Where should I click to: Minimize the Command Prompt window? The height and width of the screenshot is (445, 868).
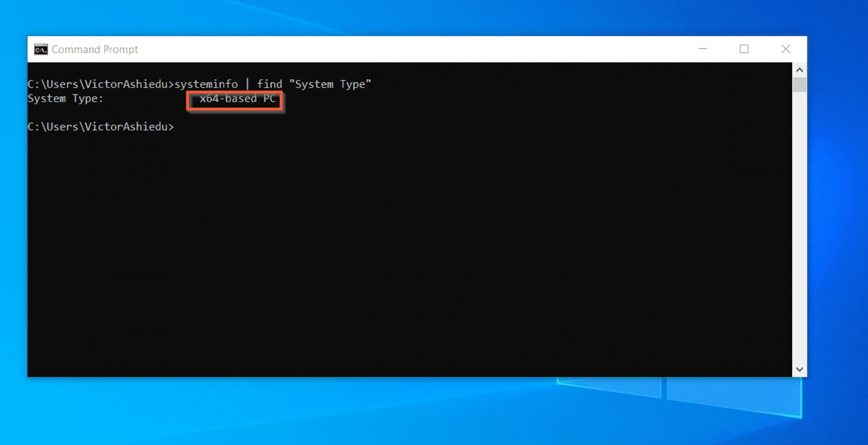(702, 49)
